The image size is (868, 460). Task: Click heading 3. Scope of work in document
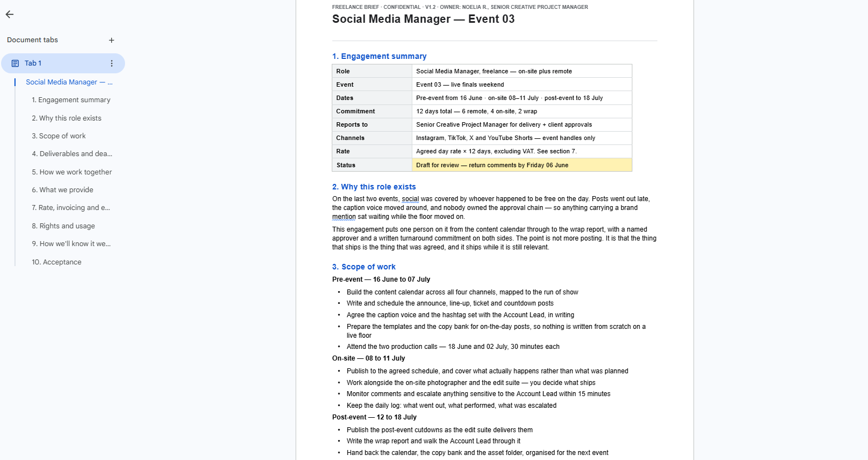tap(364, 267)
